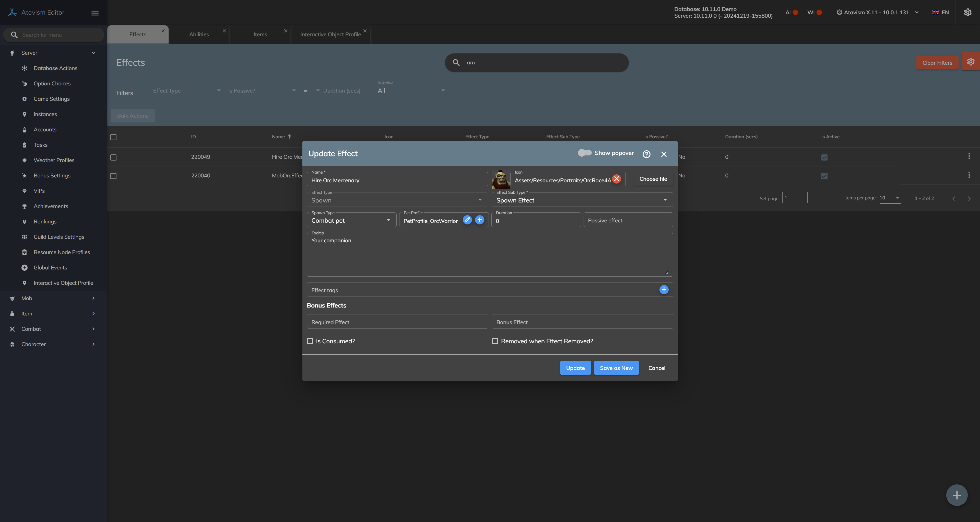Image resolution: width=980 pixels, height=522 pixels.
Task: Open the help question mark icon
Action: click(646, 154)
